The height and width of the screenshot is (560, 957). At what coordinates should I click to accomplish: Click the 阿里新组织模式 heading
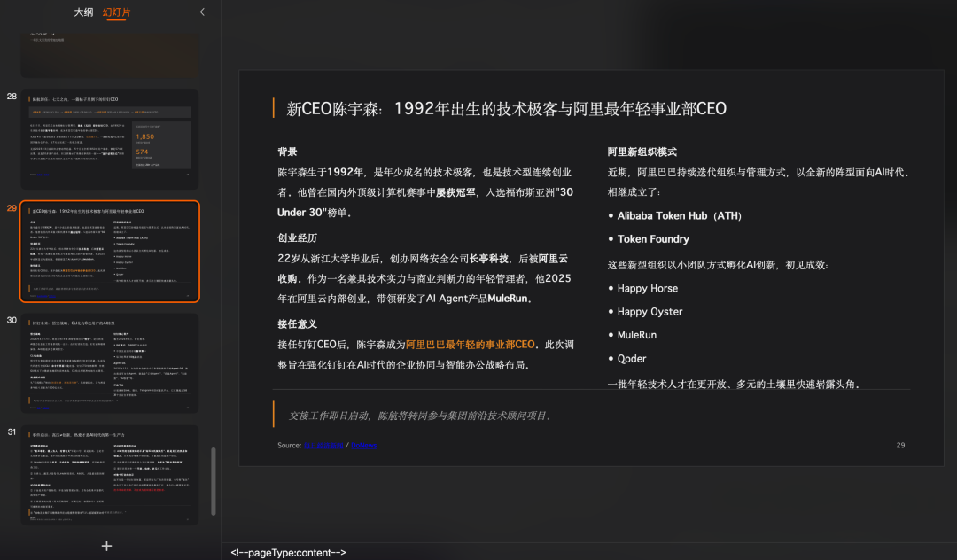[x=642, y=152]
